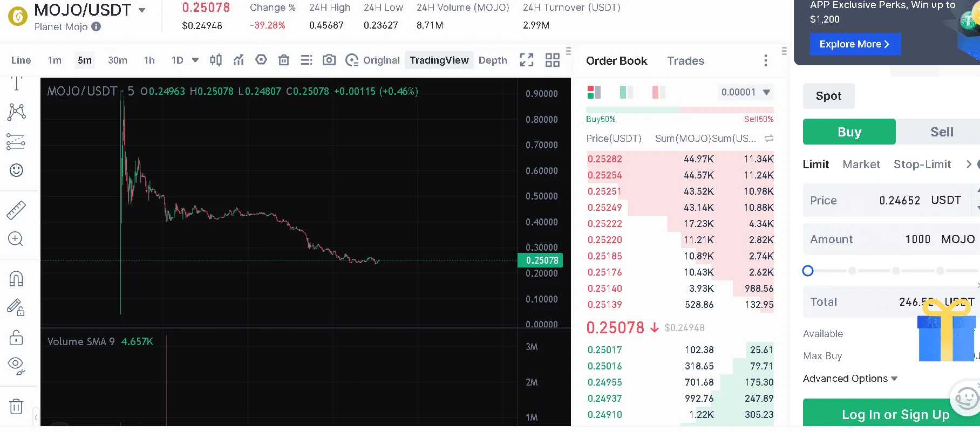Collapse the drawing toolbar side arrow
Viewport: 980px width, 432px height.
[x=36, y=417]
